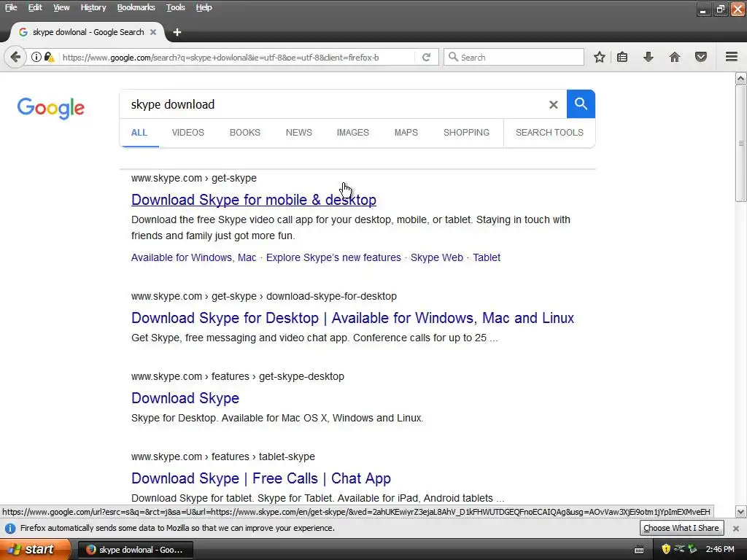
Task: Open the Firefox hamburger menu
Action: click(x=732, y=57)
